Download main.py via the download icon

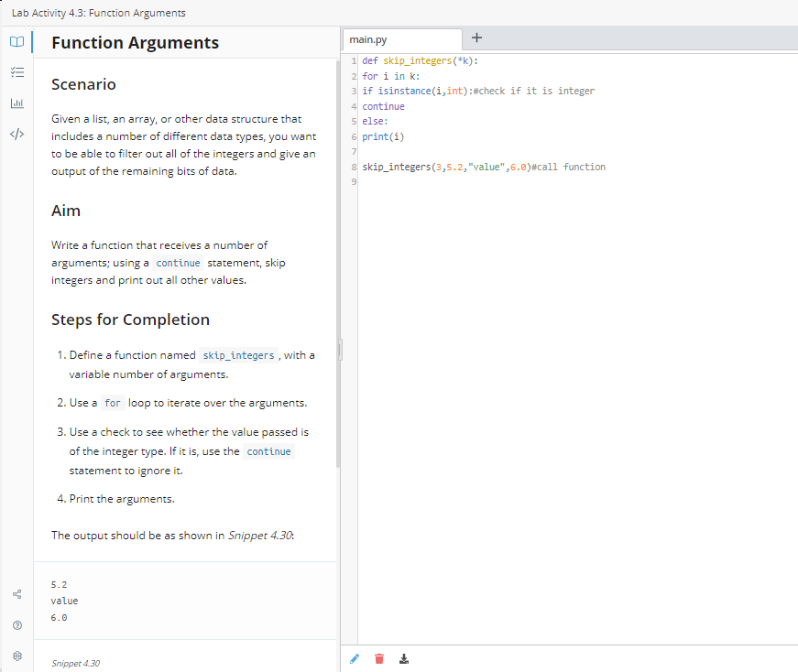pos(403,658)
